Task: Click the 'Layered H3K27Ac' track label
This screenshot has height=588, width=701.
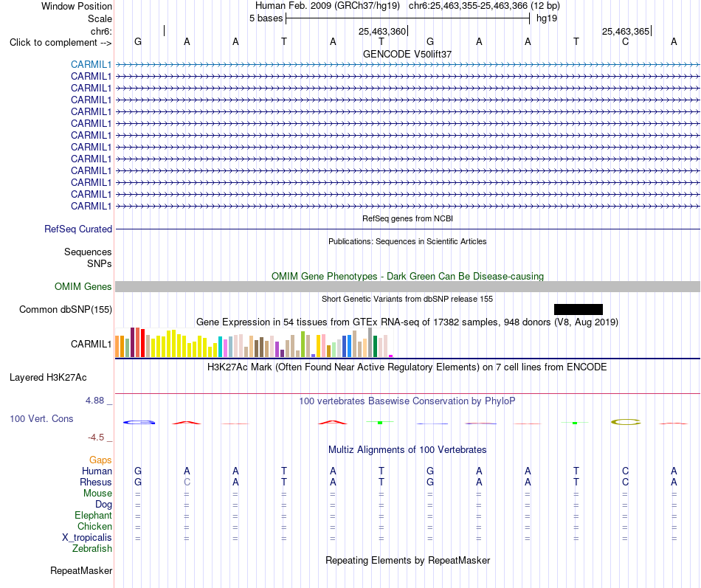Action: pyautogui.click(x=48, y=378)
